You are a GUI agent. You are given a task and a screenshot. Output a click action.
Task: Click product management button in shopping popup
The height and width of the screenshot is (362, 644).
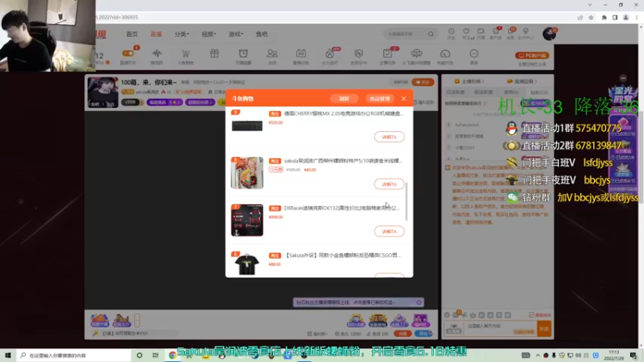tap(379, 98)
